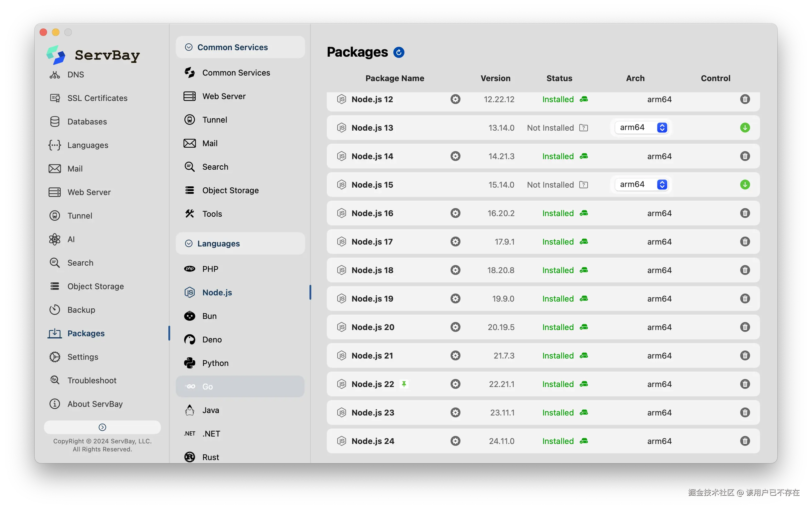Delete the Node.js 14 package
This screenshot has width=812, height=509.
[745, 156]
